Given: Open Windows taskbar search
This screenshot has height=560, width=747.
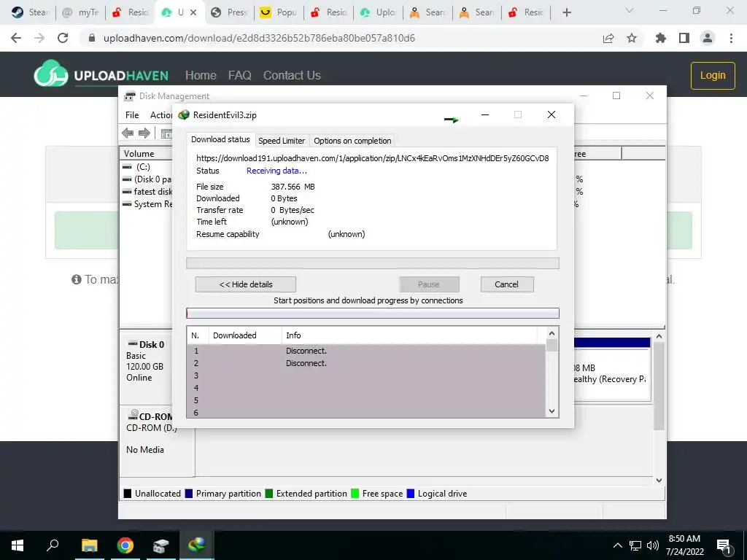Looking at the screenshot, I should [x=53, y=545].
